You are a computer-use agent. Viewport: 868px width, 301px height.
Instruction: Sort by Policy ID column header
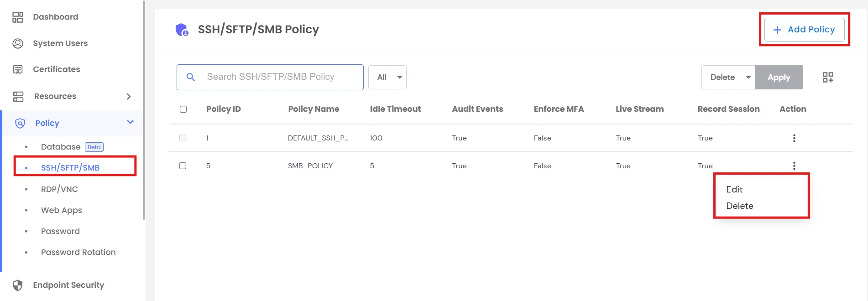tap(224, 109)
